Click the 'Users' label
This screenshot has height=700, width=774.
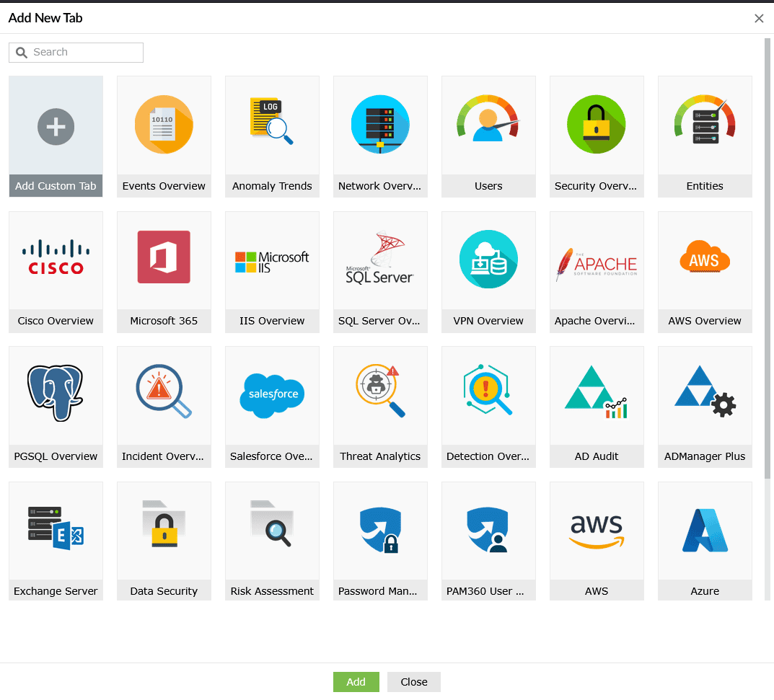[488, 186]
